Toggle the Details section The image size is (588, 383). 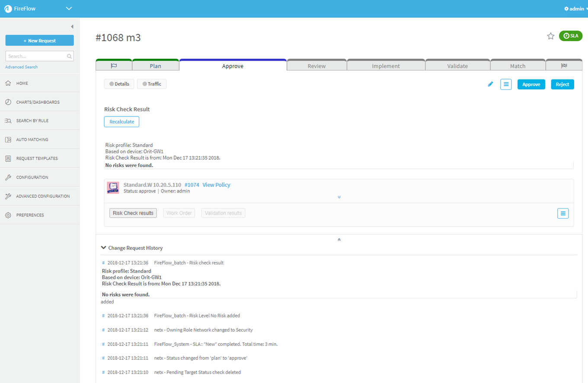[x=119, y=84]
